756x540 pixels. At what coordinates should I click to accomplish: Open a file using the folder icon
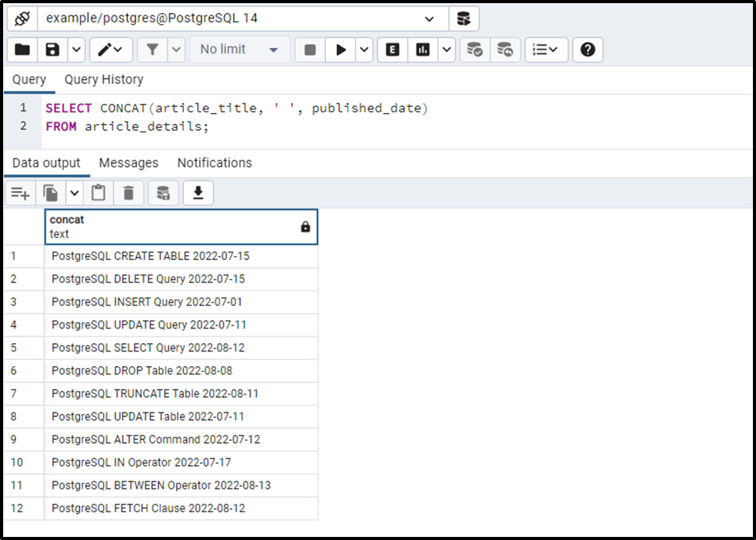(22, 49)
